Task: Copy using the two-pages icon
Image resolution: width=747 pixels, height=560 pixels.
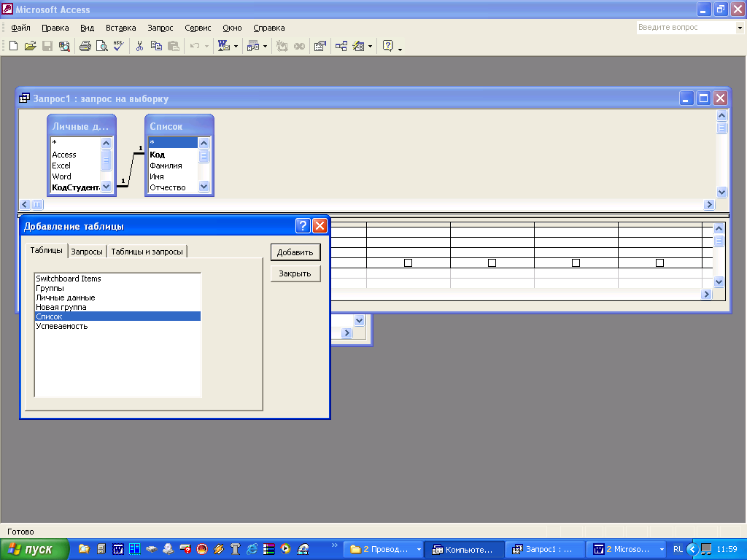Action: pyautogui.click(x=156, y=46)
